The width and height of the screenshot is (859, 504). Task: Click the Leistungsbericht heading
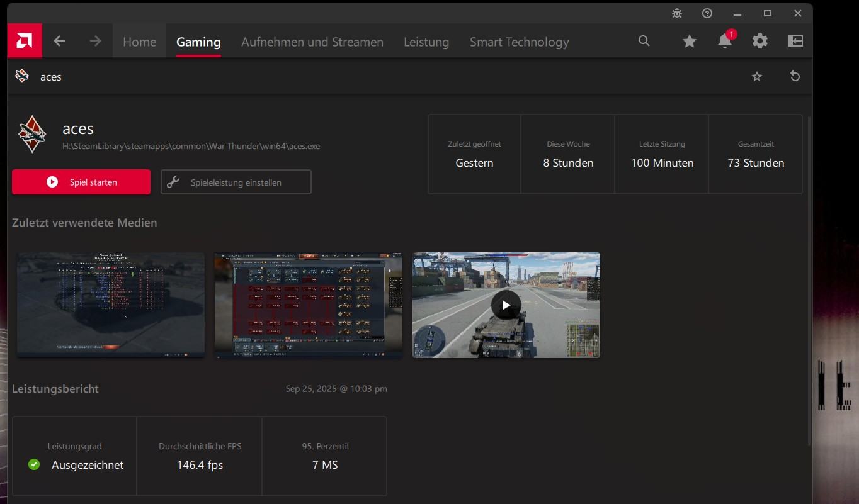(55, 389)
